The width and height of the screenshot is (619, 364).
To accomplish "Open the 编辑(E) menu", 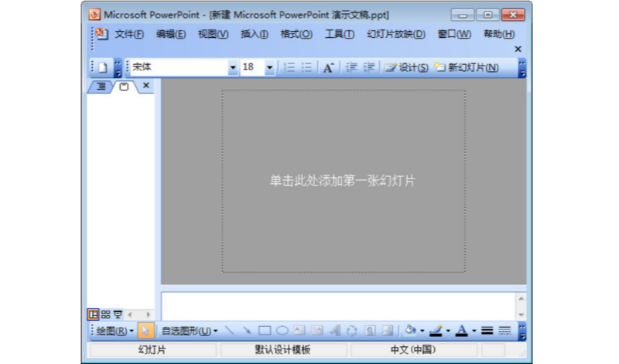I will [x=170, y=34].
